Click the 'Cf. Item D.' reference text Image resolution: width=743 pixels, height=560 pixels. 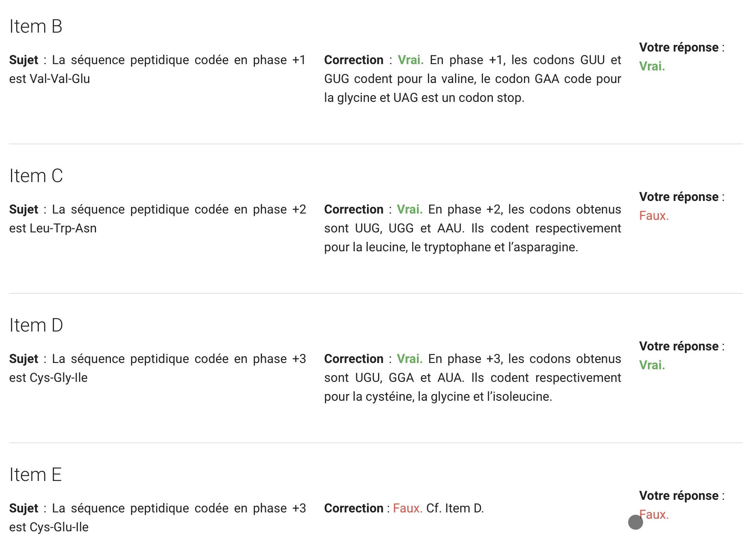click(455, 508)
